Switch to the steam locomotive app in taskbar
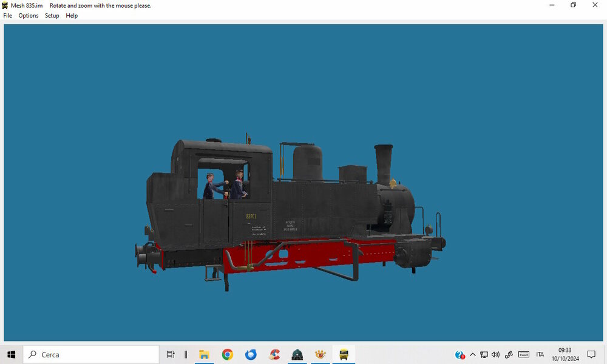This screenshot has height=364, width=607. click(x=297, y=354)
